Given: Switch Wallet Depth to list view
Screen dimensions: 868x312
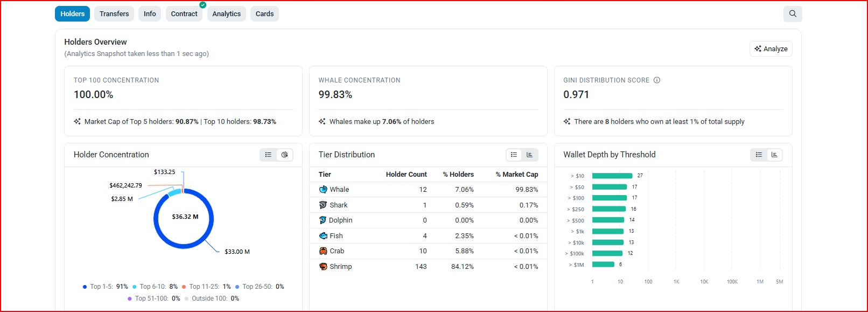Looking at the screenshot, I should (759, 155).
